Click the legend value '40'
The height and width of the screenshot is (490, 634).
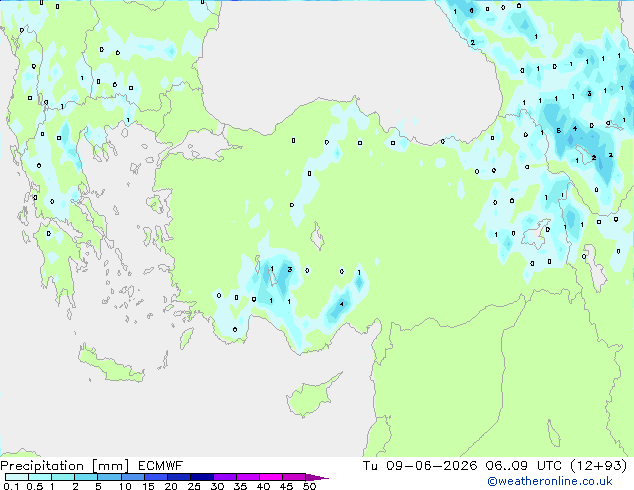coord(263,486)
